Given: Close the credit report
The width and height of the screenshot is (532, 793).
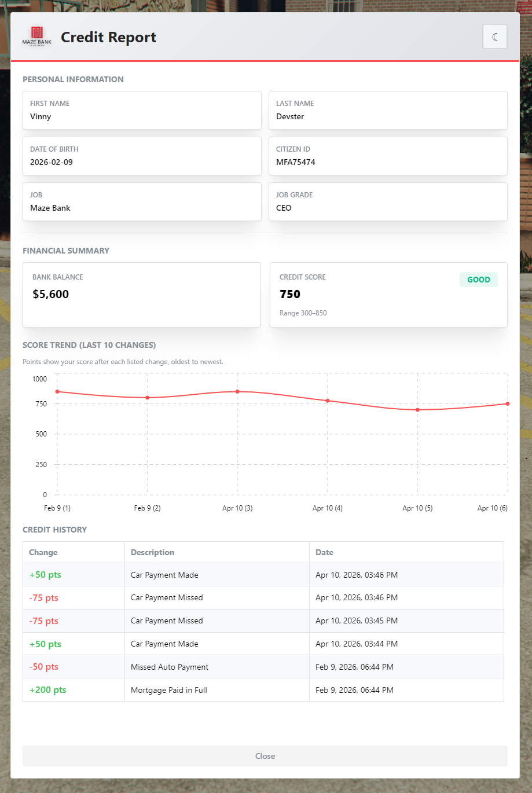Looking at the screenshot, I should click(x=265, y=756).
